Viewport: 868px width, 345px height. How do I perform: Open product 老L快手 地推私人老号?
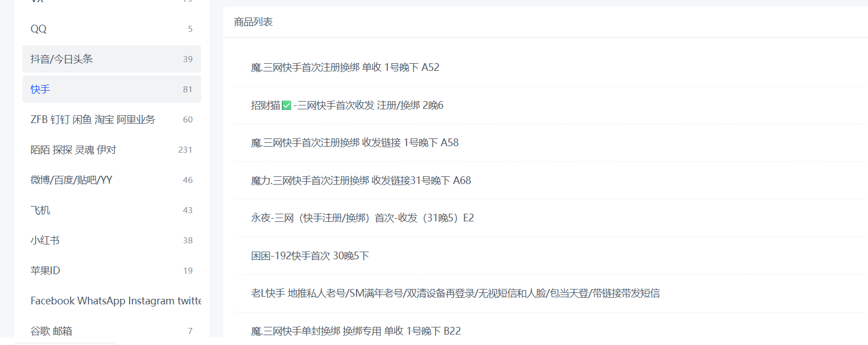pyautogui.click(x=455, y=293)
